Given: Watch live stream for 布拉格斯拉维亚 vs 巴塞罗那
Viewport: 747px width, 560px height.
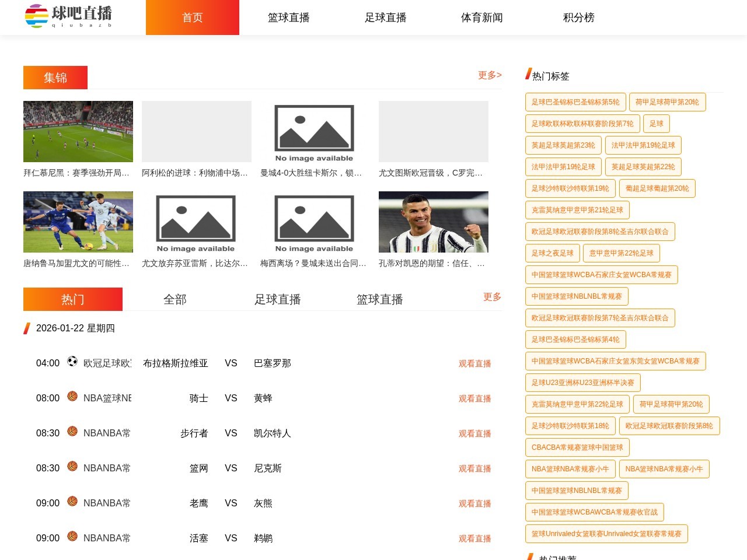Looking at the screenshot, I should coord(474,363).
